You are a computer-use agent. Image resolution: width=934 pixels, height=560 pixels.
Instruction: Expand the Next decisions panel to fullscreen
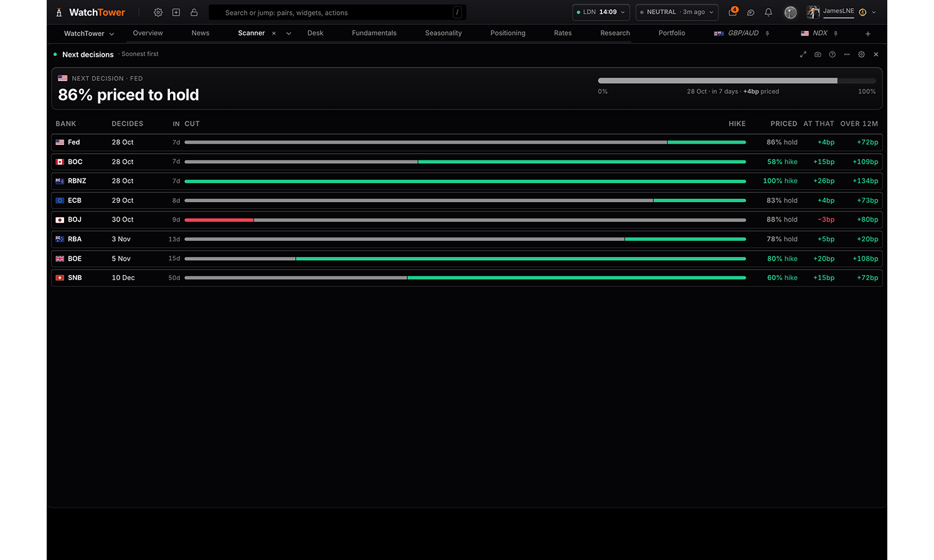coord(803,55)
